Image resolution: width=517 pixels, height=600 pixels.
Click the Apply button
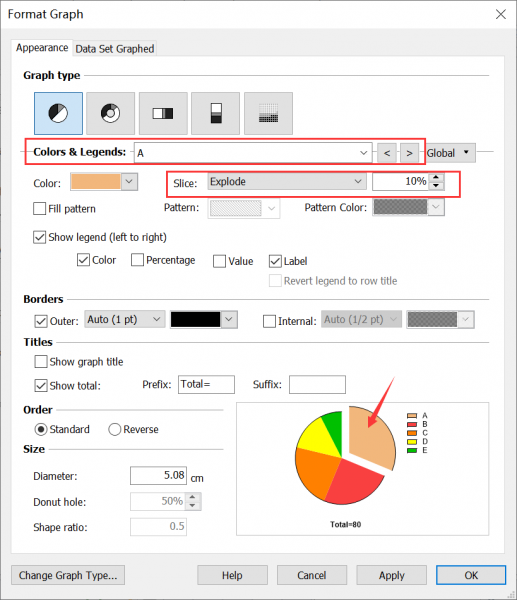(391, 575)
